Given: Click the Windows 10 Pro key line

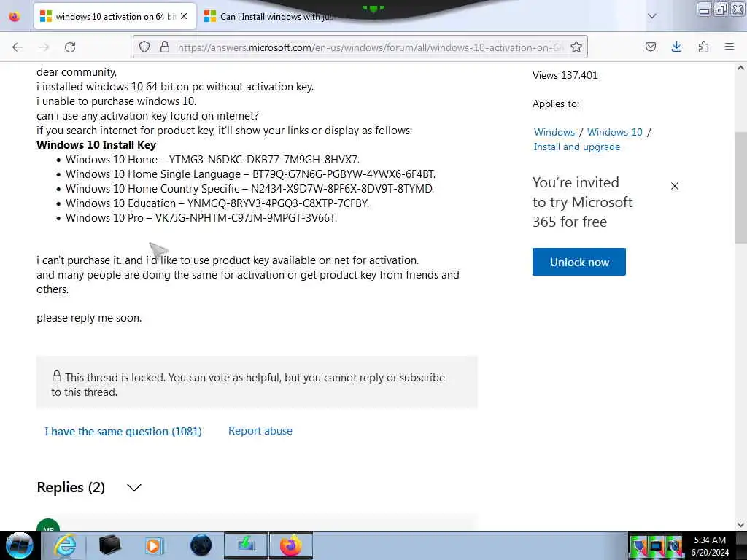Looking at the screenshot, I should coord(201,217).
